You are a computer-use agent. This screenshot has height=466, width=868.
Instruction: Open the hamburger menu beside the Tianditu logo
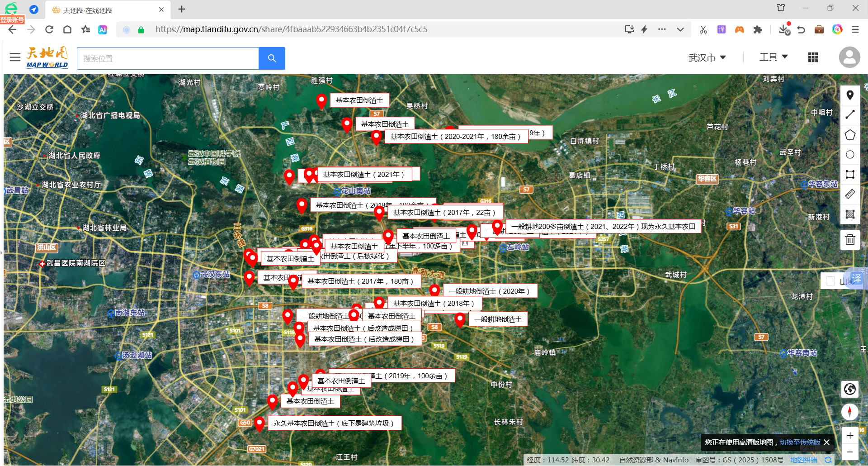tap(15, 57)
